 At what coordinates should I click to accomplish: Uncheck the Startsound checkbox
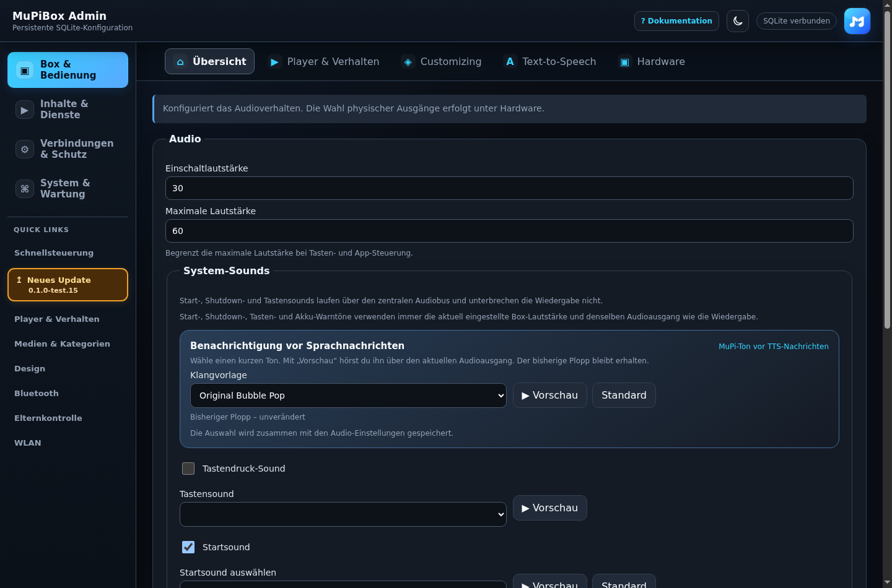tap(188, 547)
